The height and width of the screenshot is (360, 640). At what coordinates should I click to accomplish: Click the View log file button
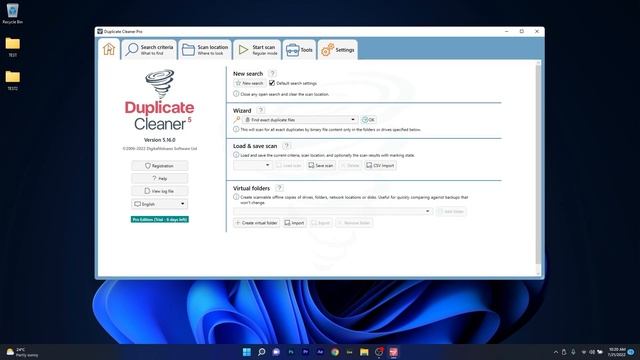coord(160,191)
